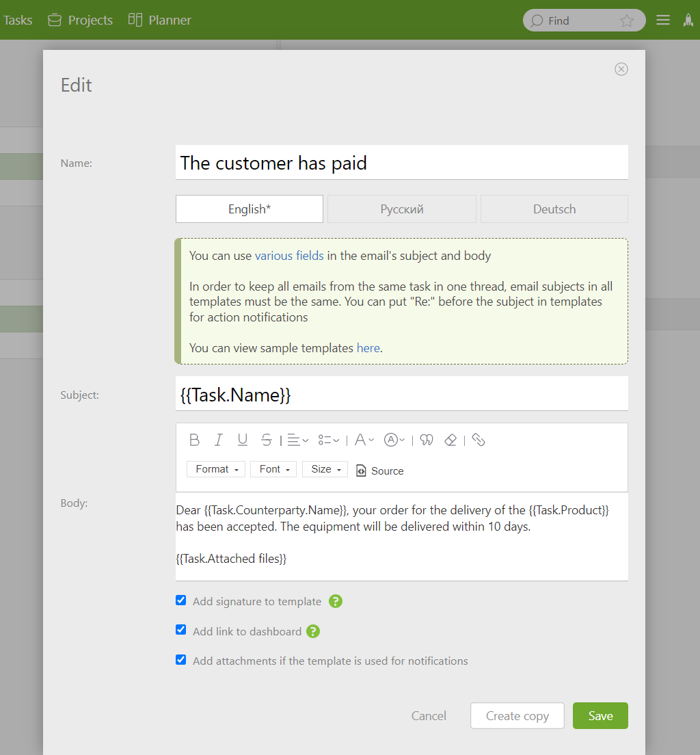Image resolution: width=700 pixels, height=755 pixels.
Task: Focus the Find search box
Action: pyautogui.click(x=584, y=21)
